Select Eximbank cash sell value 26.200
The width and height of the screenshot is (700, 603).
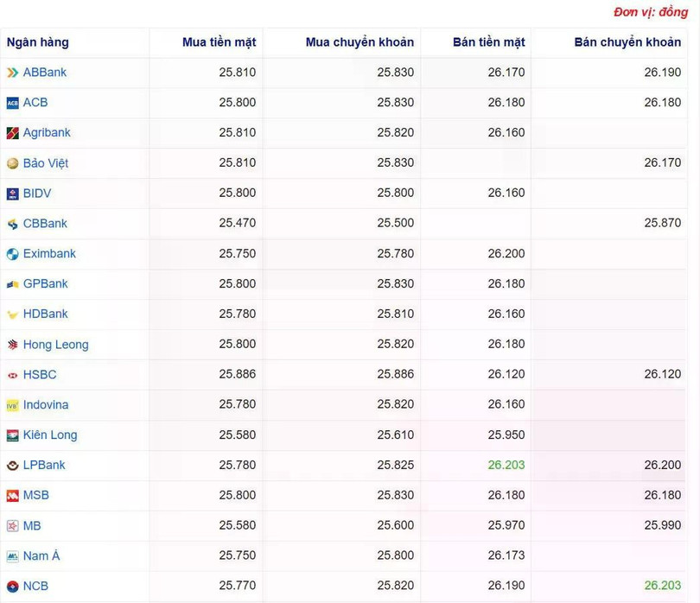point(506,253)
